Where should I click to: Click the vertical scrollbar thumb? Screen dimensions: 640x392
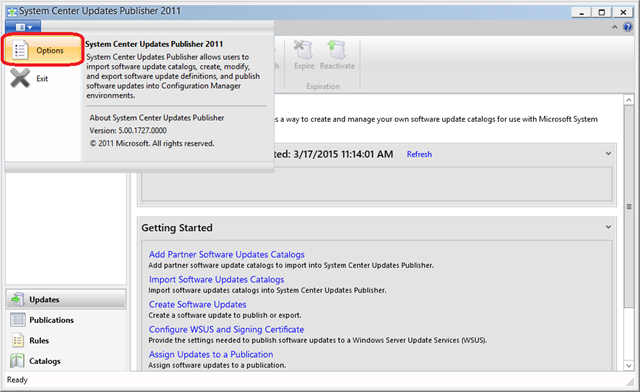[629, 207]
